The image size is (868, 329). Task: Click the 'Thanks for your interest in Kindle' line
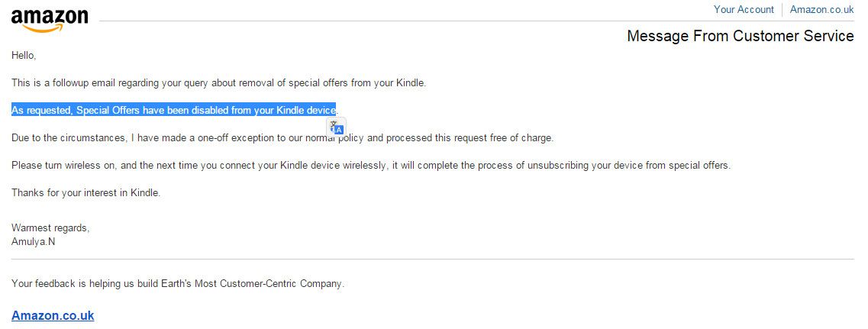pyautogui.click(x=86, y=193)
